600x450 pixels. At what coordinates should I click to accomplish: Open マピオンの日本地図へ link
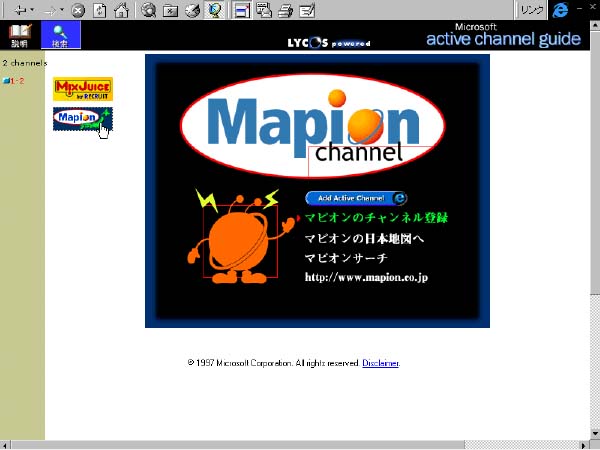(x=364, y=239)
